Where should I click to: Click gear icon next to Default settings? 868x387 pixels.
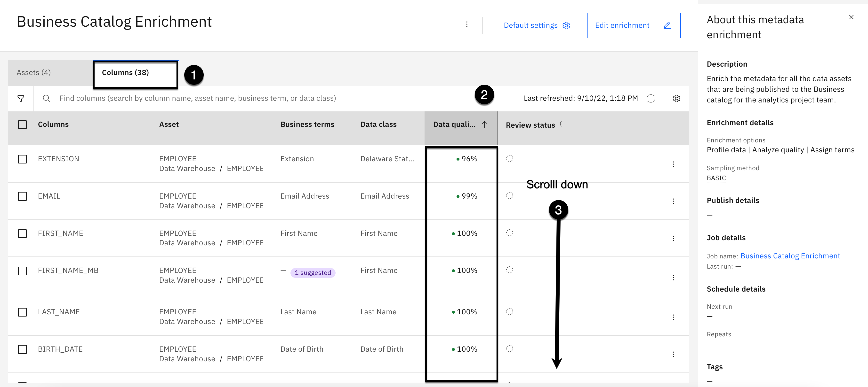click(x=566, y=26)
